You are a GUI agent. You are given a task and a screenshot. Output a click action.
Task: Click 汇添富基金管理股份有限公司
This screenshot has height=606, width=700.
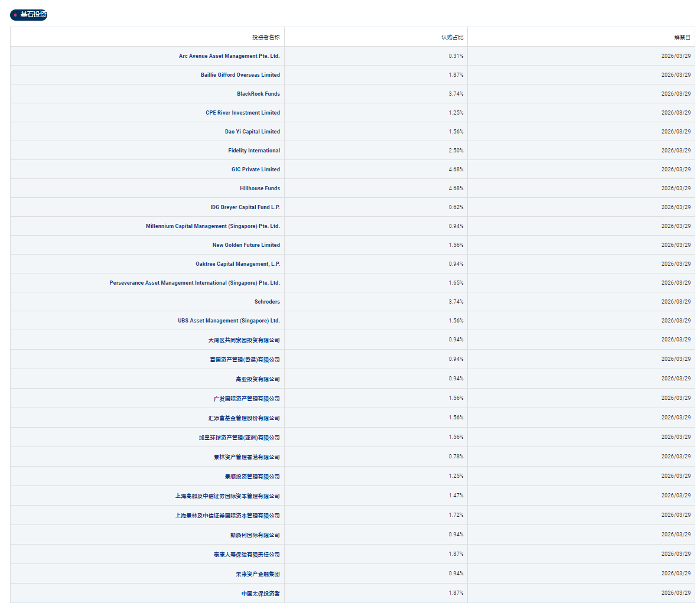coord(244,418)
